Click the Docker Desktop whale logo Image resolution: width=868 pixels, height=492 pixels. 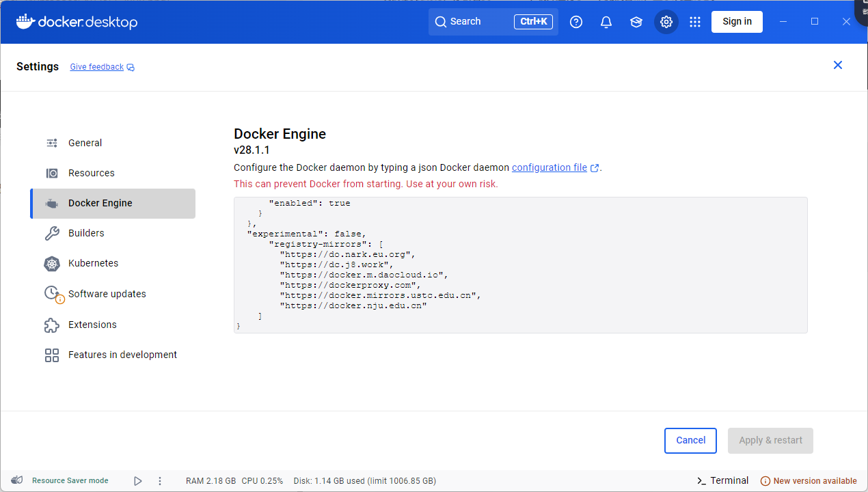click(25, 22)
